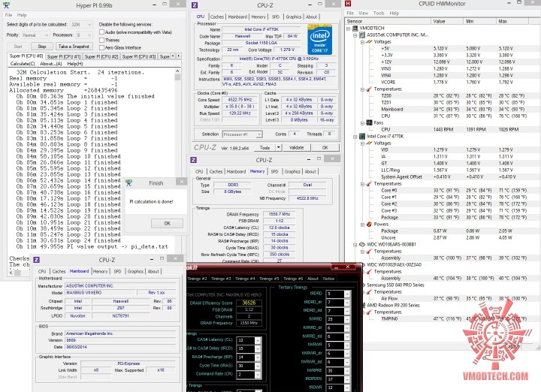541x392 pixels.
Task: Click the Stop button in Hyper PI
Action: (42, 47)
